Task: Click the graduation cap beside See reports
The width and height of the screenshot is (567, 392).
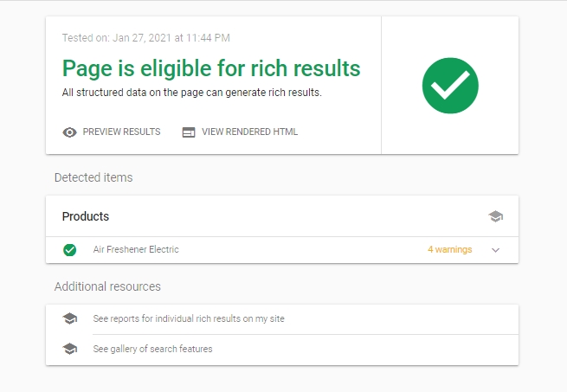Action: click(x=70, y=318)
